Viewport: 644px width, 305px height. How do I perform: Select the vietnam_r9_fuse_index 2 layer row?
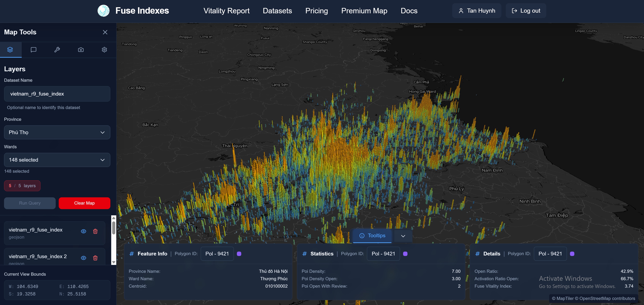[x=55, y=257]
